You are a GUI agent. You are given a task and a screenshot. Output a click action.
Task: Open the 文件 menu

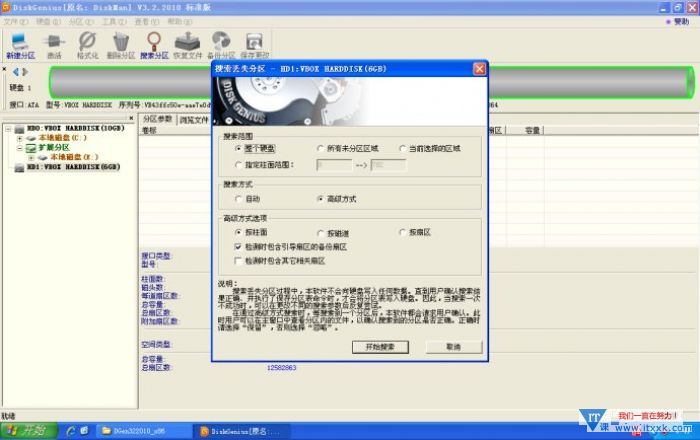(16, 21)
